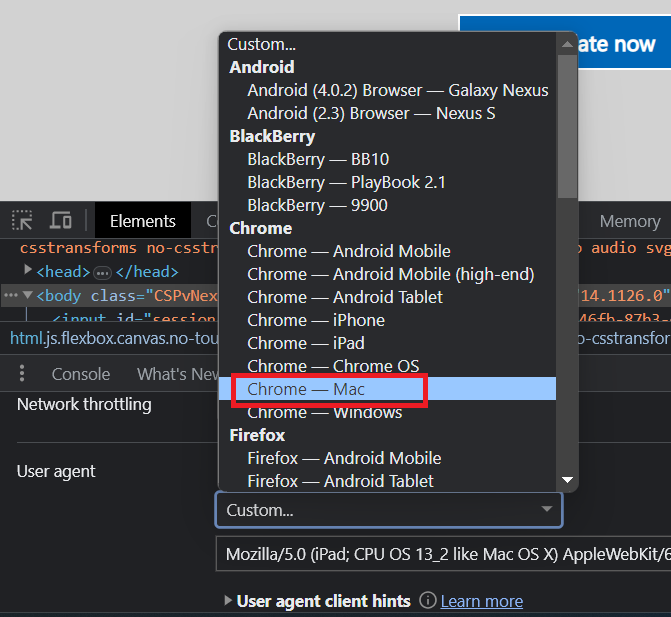Select Chrome — Mac option

click(x=387, y=389)
